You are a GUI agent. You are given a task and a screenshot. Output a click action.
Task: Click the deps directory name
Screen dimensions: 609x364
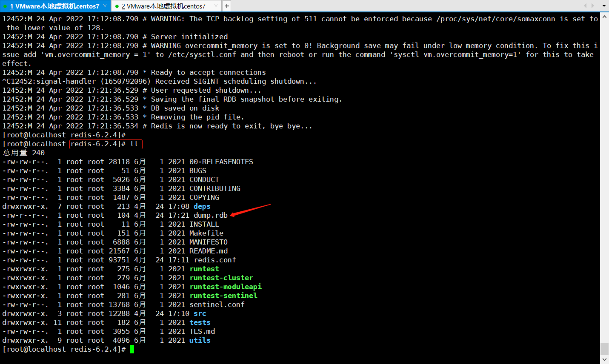pyautogui.click(x=202, y=206)
